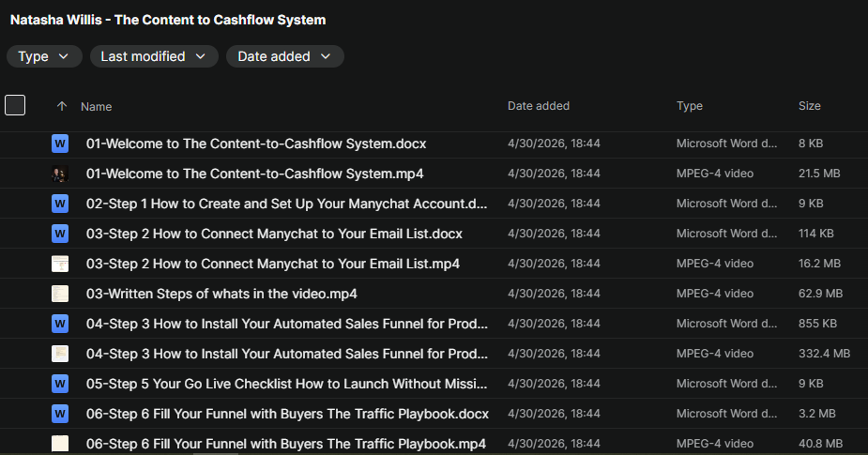Sort by the Type column header
This screenshot has height=455, width=868.
tap(690, 106)
